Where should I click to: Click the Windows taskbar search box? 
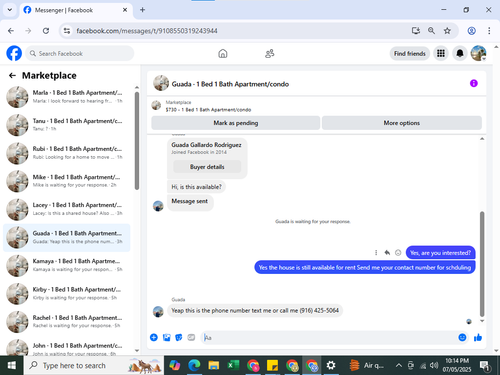[94, 365]
